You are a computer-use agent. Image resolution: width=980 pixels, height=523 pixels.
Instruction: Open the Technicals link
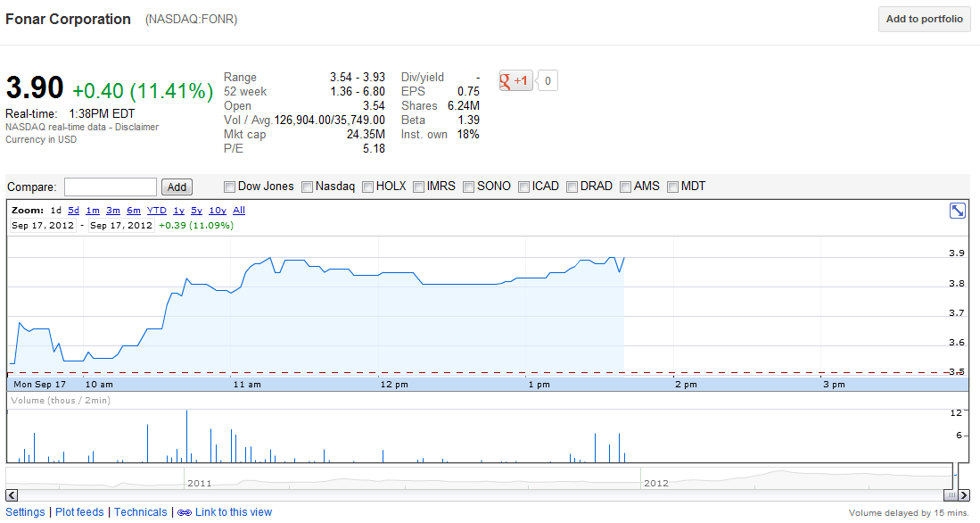pyautogui.click(x=141, y=511)
